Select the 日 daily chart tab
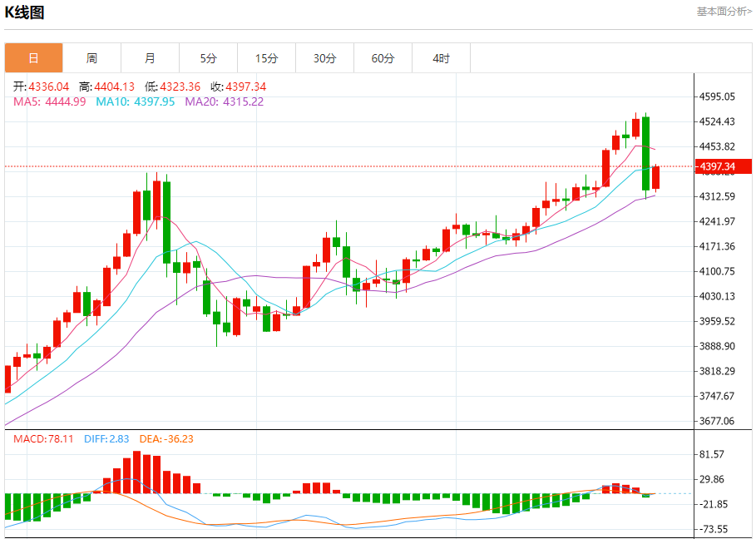Screen dimensions: 756x539 33,58
